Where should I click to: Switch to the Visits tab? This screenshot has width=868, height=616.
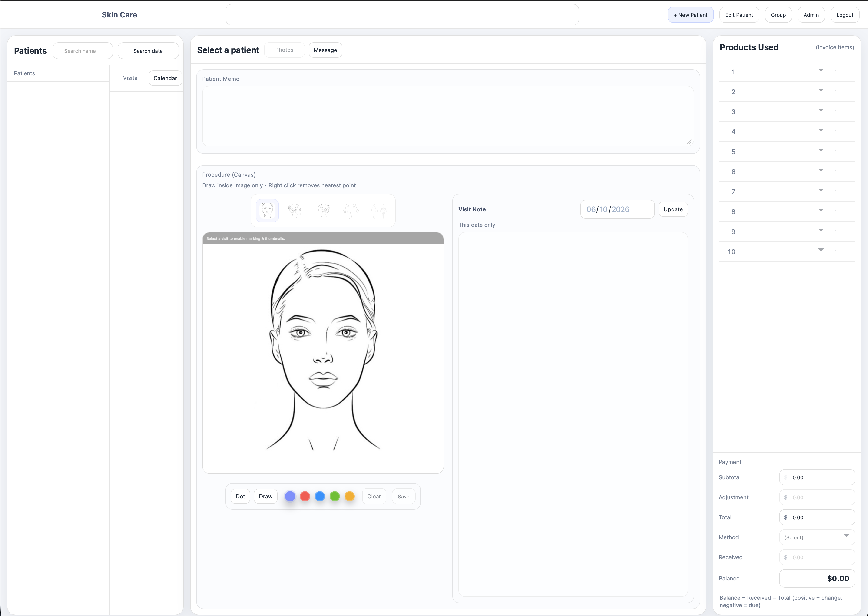[x=130, y=78]
